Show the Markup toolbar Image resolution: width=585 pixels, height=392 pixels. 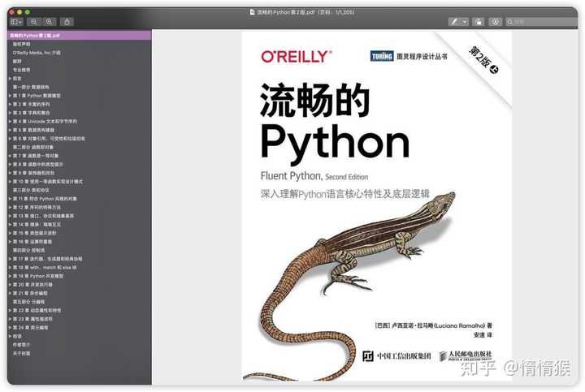(x=496, y=22)
